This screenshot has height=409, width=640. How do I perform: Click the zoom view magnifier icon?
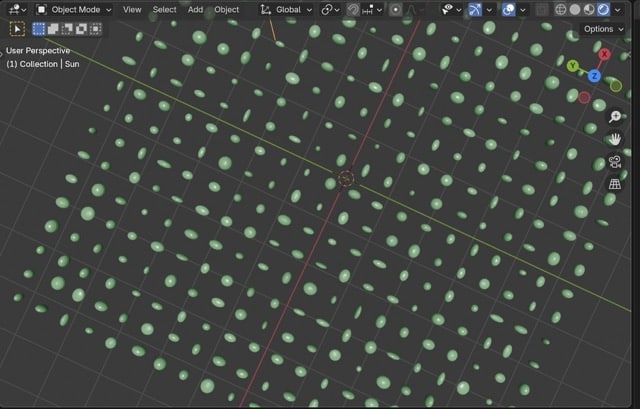[615, 116]
